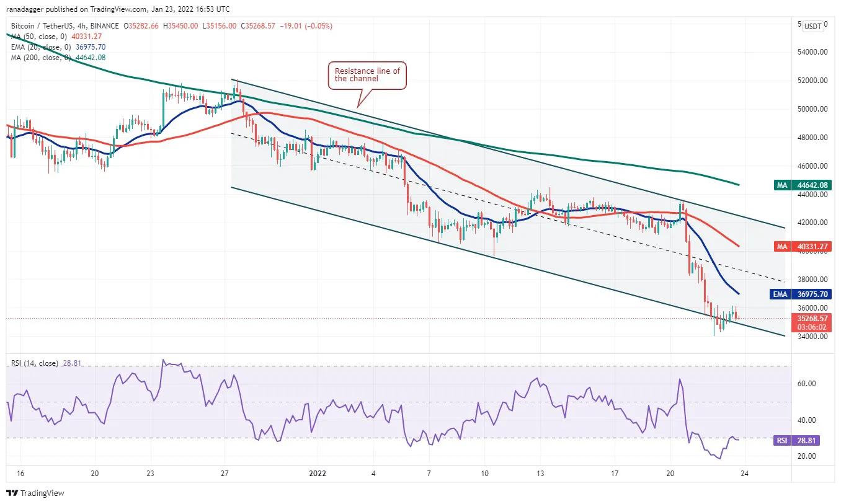
Task: Select the Jan 16 date label
Action: tap(20, 474)
